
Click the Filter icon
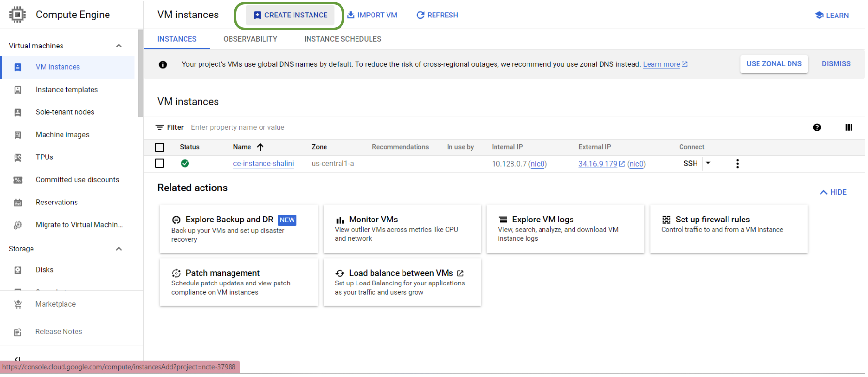[x=159, y=127]
